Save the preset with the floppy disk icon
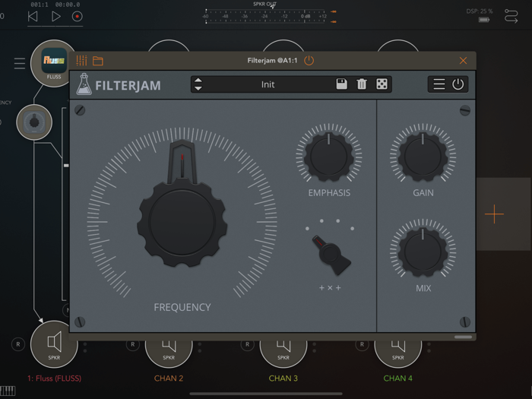 tap(342, 84)
